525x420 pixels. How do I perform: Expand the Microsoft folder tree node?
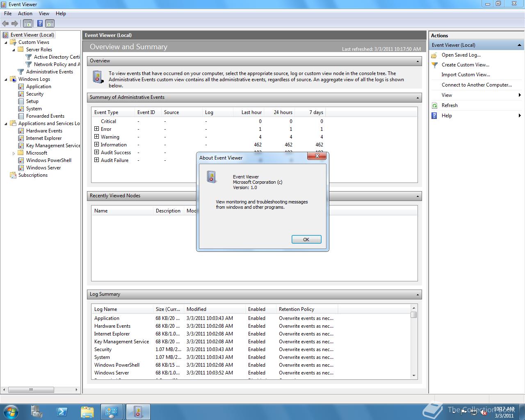(x=14, y=153)
